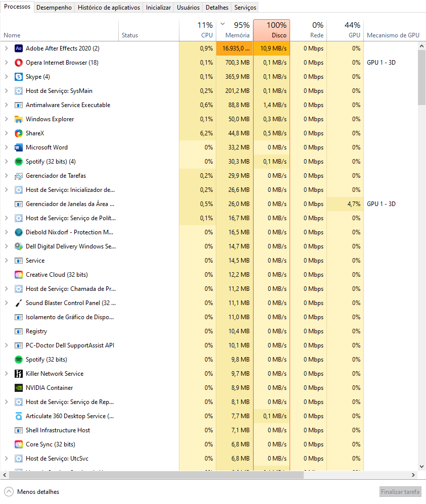Expand Spotify (32 bits) (4) group

(x=6, y=162)
